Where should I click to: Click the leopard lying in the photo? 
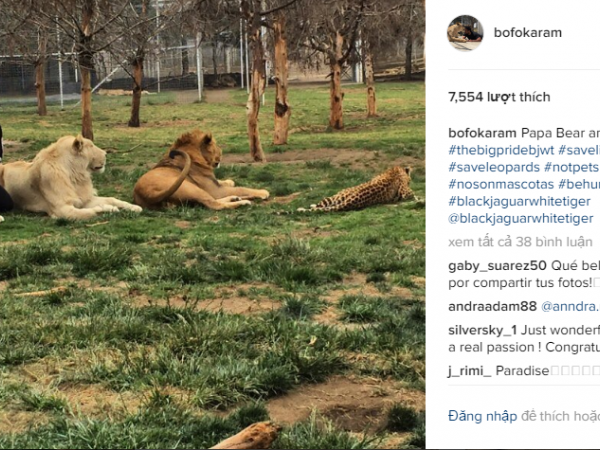pyautogui.click(x=360, y=189)
